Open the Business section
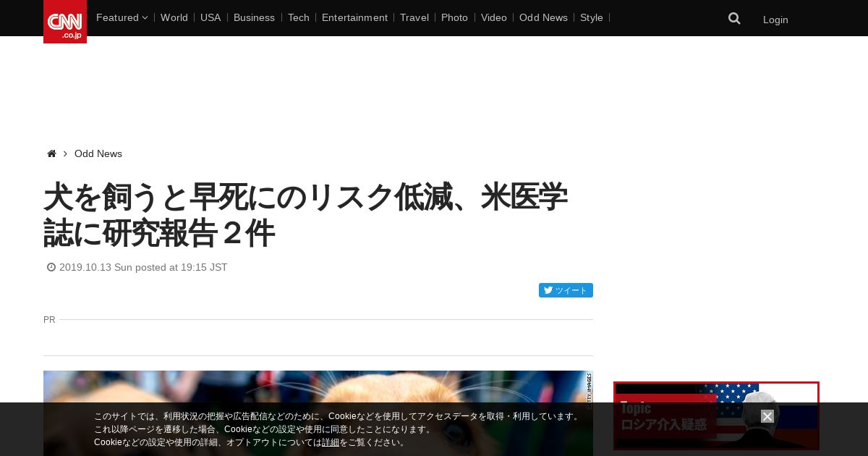Image resolution: width=868 pixels, height=456 pixels. (x=254, y=17)
